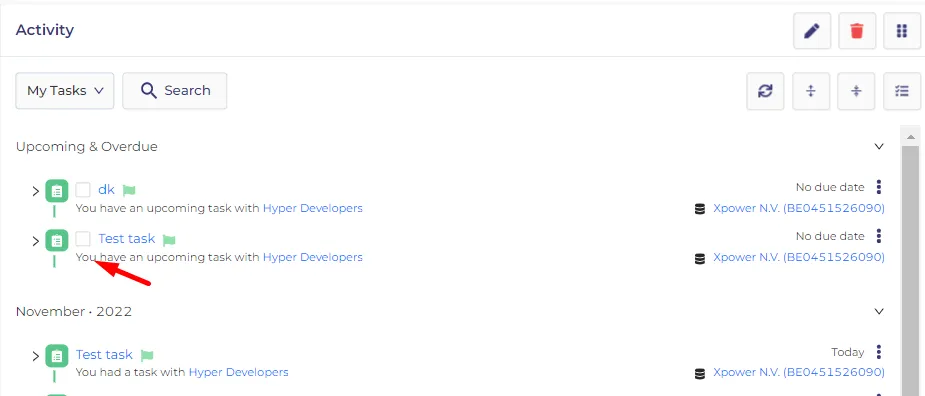The width and height of the screenshot is (925, 396).
Task: Click the flag beside November Test task
Action: [147, 355]
